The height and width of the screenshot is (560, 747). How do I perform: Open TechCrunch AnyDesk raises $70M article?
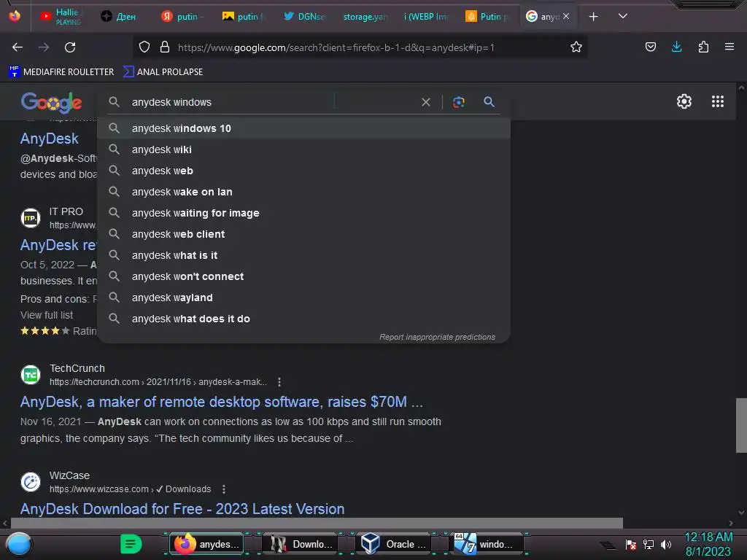[x=222, y=402]
